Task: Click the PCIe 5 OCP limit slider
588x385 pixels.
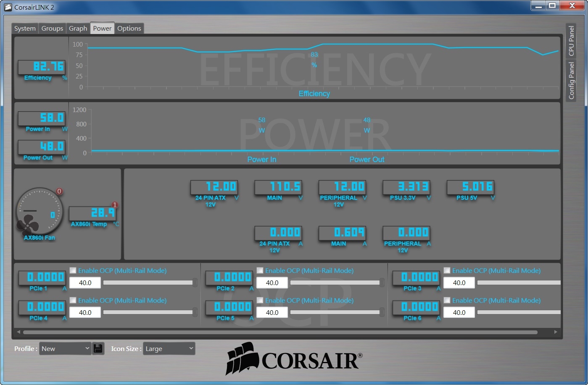Action: pyautogui.click(x=337, y=312)
